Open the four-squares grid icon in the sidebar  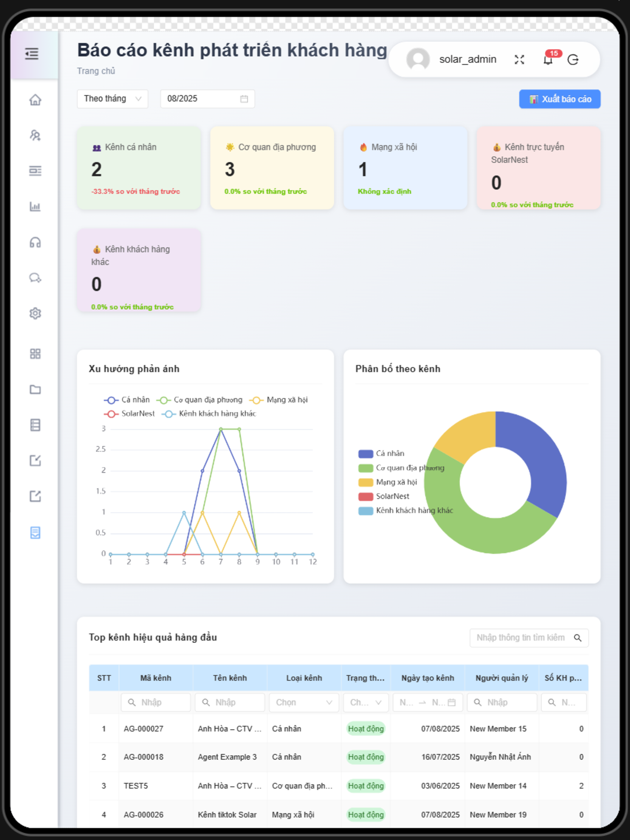click(x=35, y=354)
